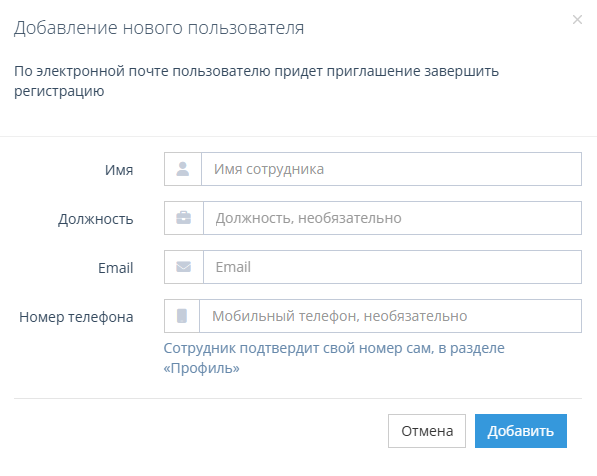Focus the Email input field
Image resolution: width=597 pixels, height=476 pixels.
[x=392, y=267]
